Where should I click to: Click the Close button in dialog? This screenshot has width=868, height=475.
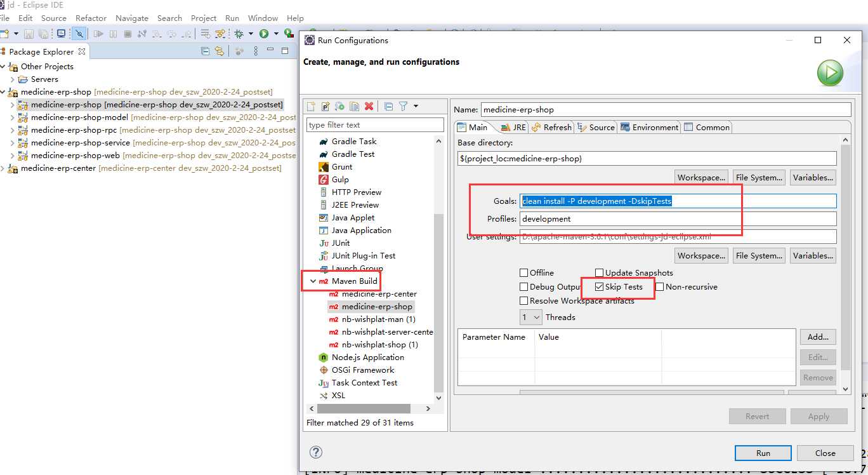tap(825, 453)
